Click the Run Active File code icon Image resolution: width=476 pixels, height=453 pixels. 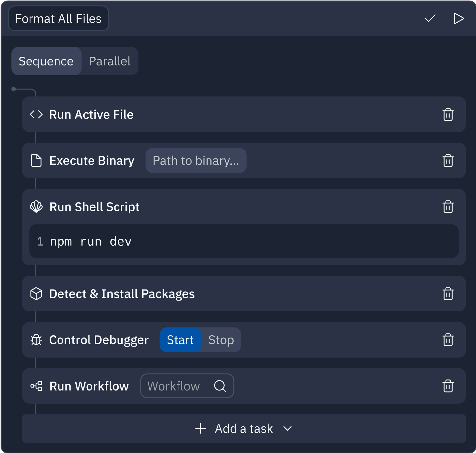pos(37,114)
